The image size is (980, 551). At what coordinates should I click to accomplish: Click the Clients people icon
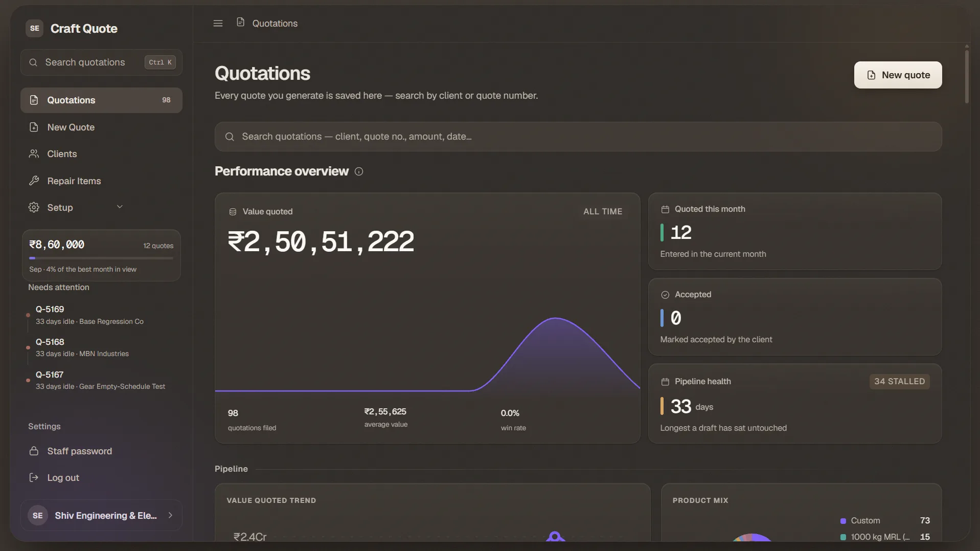pyautogui.click(x=34, y=154)
